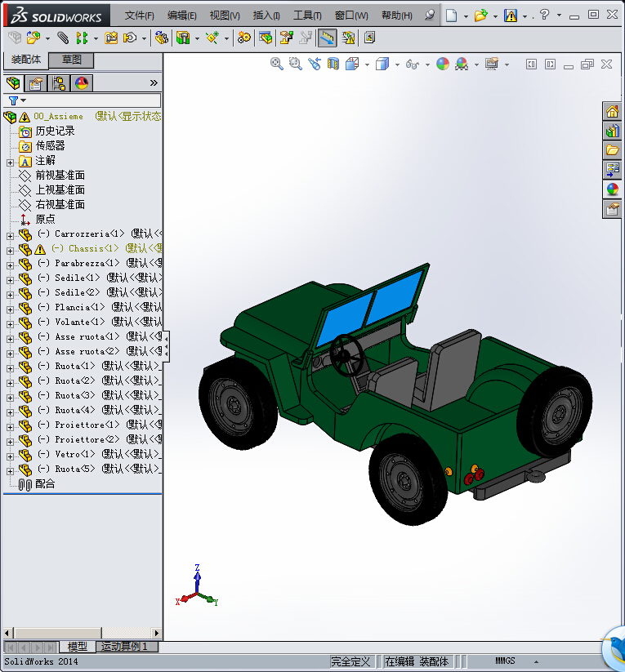Click the Insert Components toolbar icon
The height and width of the screenshot is (672, 625).
coord(33,38)
